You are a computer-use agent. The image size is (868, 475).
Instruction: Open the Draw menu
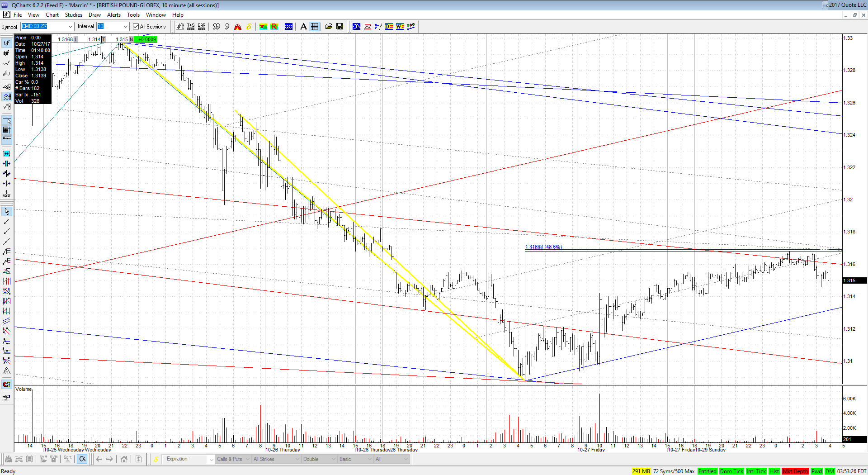[94, 15]
